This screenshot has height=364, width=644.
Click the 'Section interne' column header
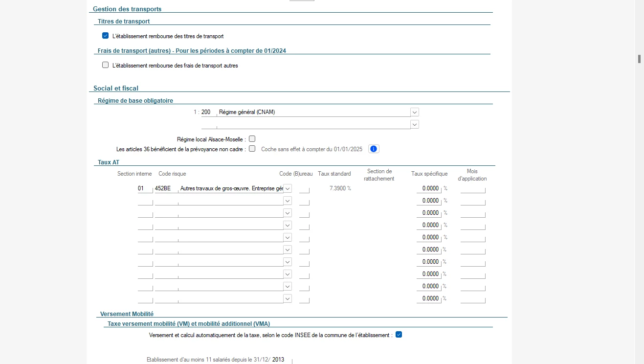[134, 174]
